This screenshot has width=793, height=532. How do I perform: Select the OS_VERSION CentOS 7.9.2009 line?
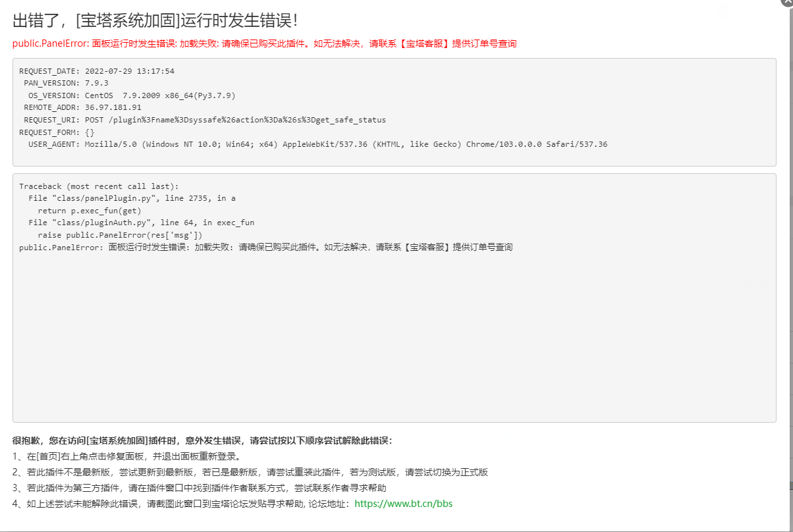point(132,95)
